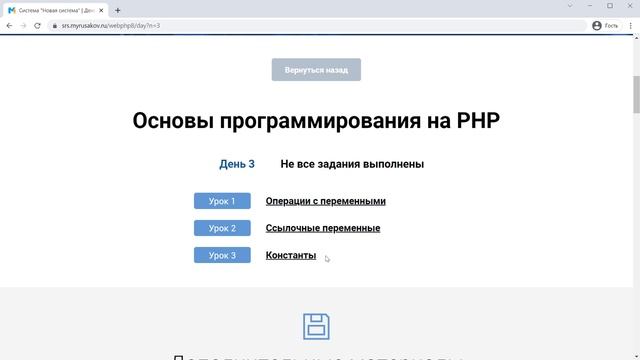Click the browser forward arrow
Viewport: 640px width, 360px height.
click(23, 26)
